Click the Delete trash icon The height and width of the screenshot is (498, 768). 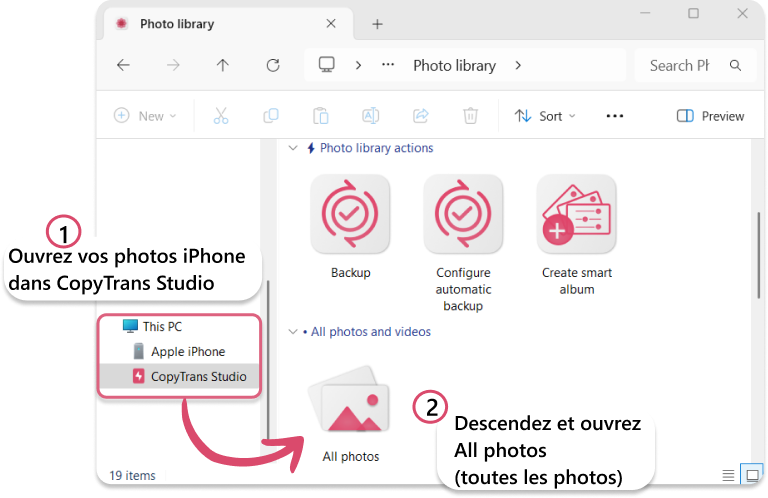point(470,116)
